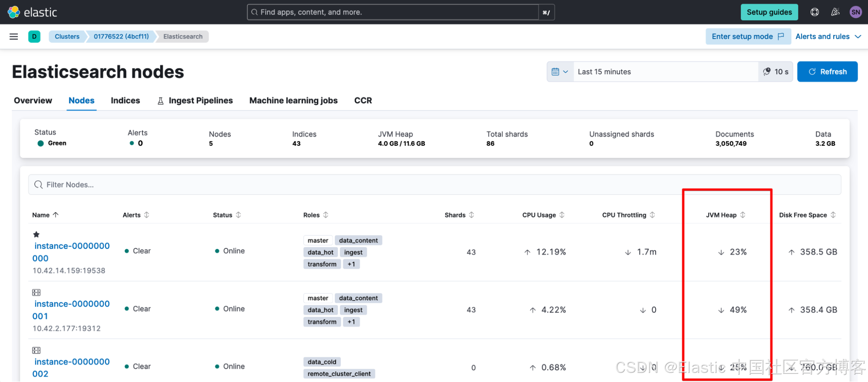The image size is (868, 382).
Task: Switch to the CCR tab
Action: tap(363, 100)
